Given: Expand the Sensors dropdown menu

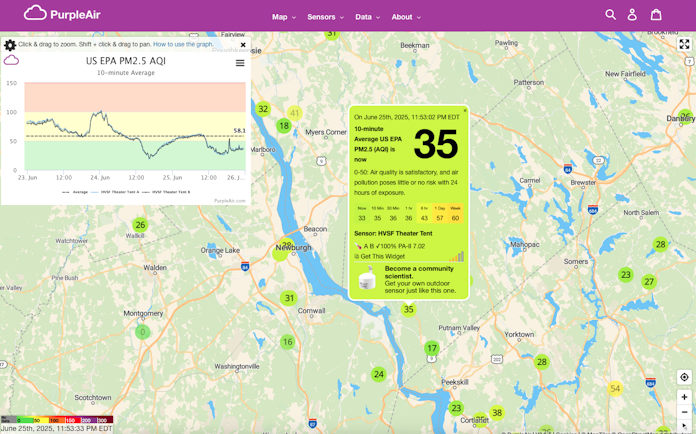Looking at the screenshot, I should click(x=325, y=17).
